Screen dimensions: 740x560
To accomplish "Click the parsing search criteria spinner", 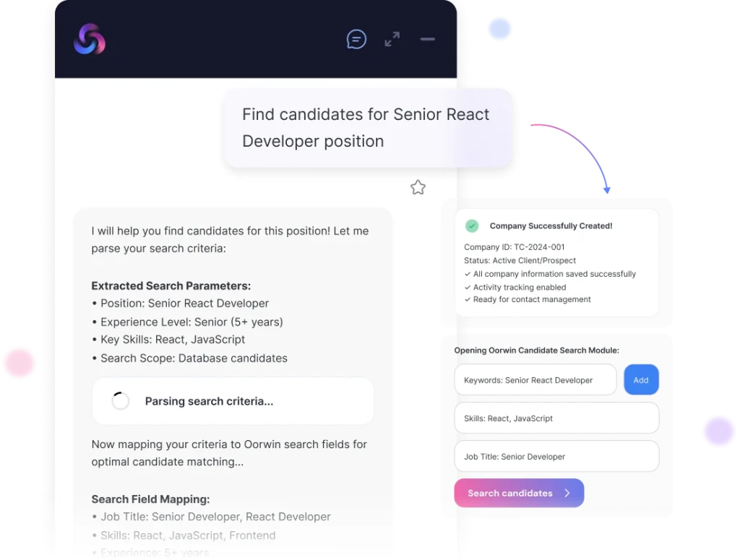I will tap(121, 401).
